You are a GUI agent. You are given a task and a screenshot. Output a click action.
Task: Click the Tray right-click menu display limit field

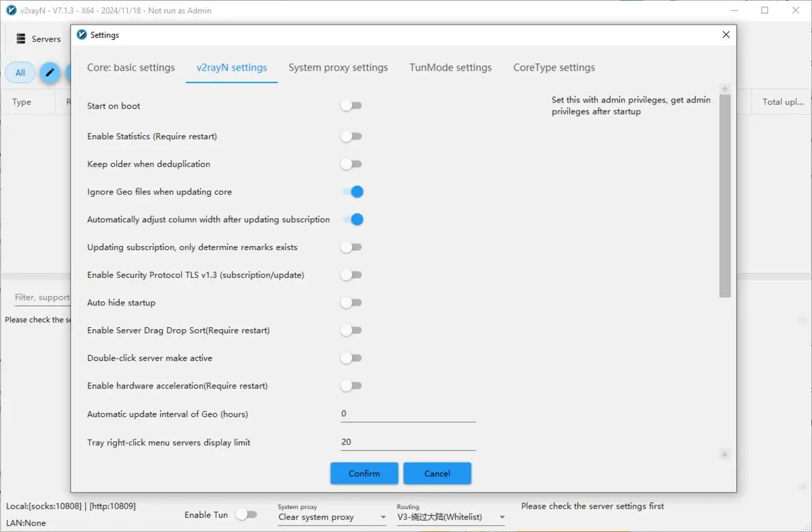tap(407, 441)
